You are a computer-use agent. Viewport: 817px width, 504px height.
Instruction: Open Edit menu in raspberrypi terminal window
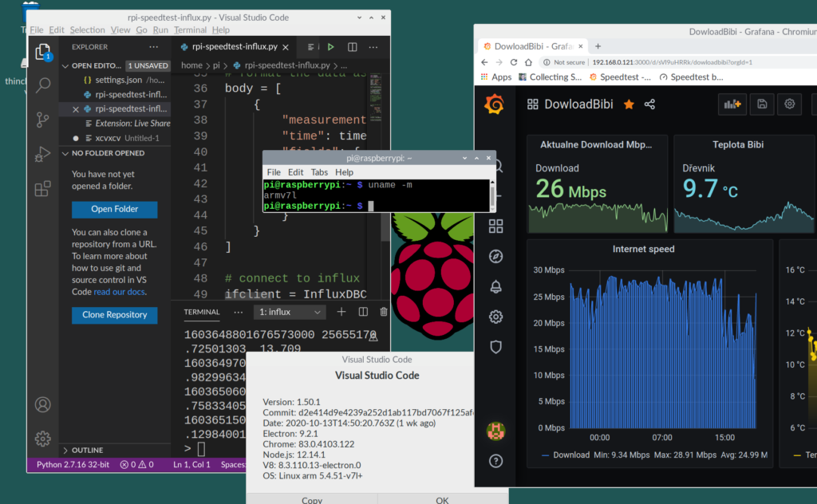coord(295,171)
